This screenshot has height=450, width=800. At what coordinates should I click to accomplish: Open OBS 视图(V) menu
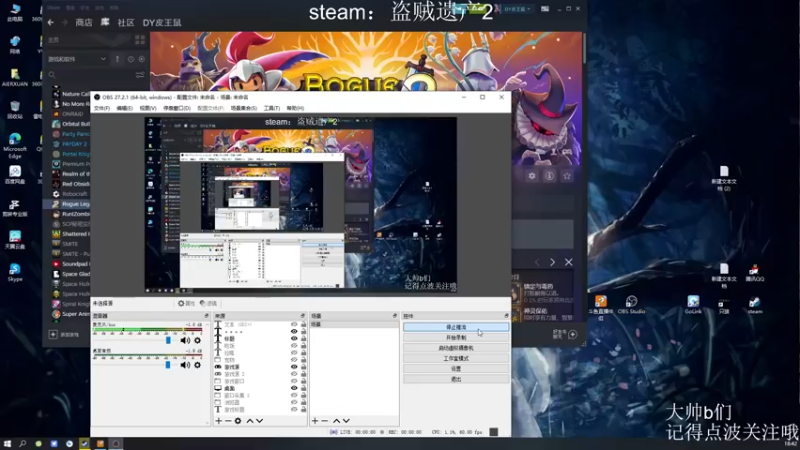click(x=148, y=108)
